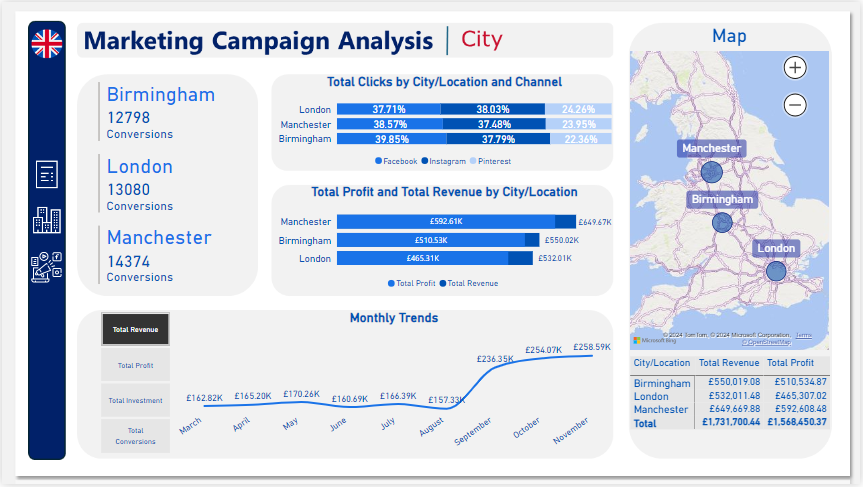Sort table by City/Location column header

(x=662, y=363)
